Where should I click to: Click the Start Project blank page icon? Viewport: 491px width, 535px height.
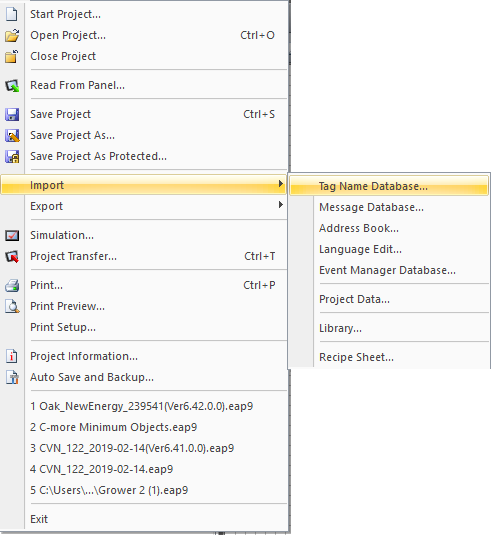(x=12, y=14)
